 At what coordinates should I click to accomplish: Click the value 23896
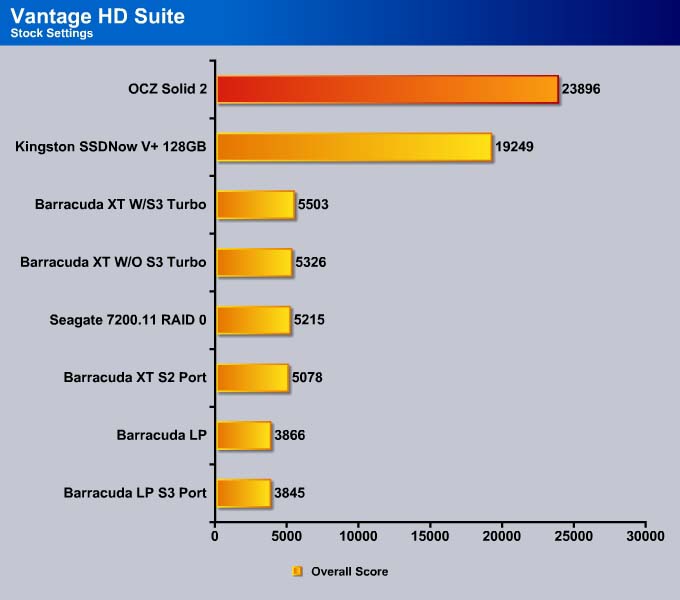tap(581, 89)
